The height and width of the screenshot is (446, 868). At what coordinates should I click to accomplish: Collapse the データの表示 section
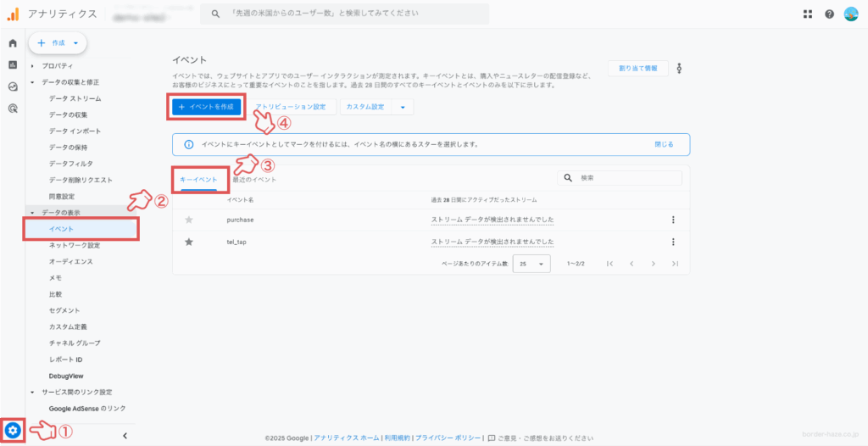(x=32, y=213)
